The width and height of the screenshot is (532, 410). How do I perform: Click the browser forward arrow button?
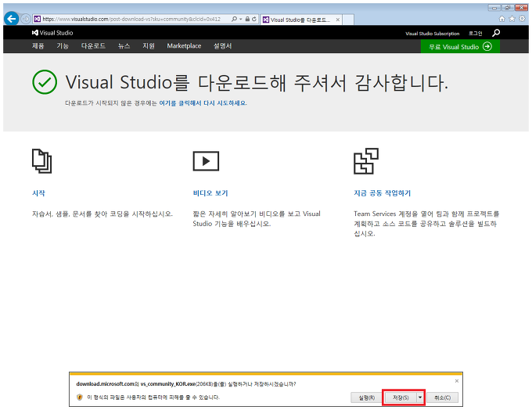[x=26, y=19]
